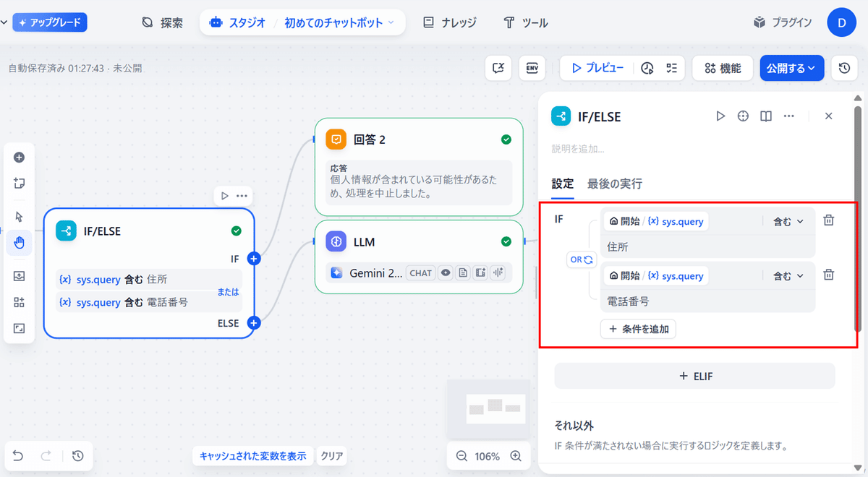Open the 探索 tab
This screenshot has width=868, height=477.
(x=163, y=23)
